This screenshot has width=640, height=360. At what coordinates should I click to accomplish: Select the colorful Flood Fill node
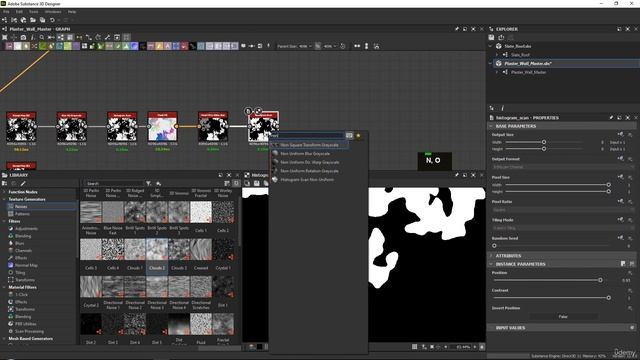click(162, 127)
